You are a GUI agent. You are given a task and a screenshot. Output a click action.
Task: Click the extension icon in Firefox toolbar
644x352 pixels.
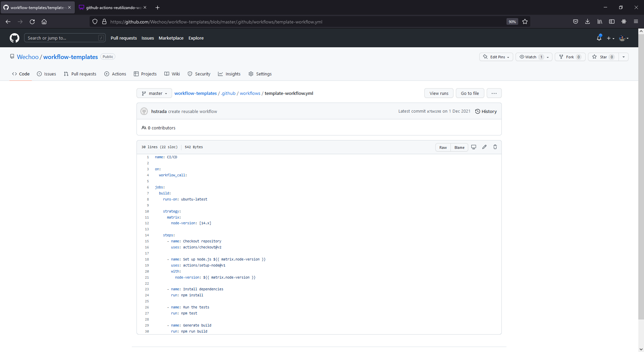click(624, 22)
